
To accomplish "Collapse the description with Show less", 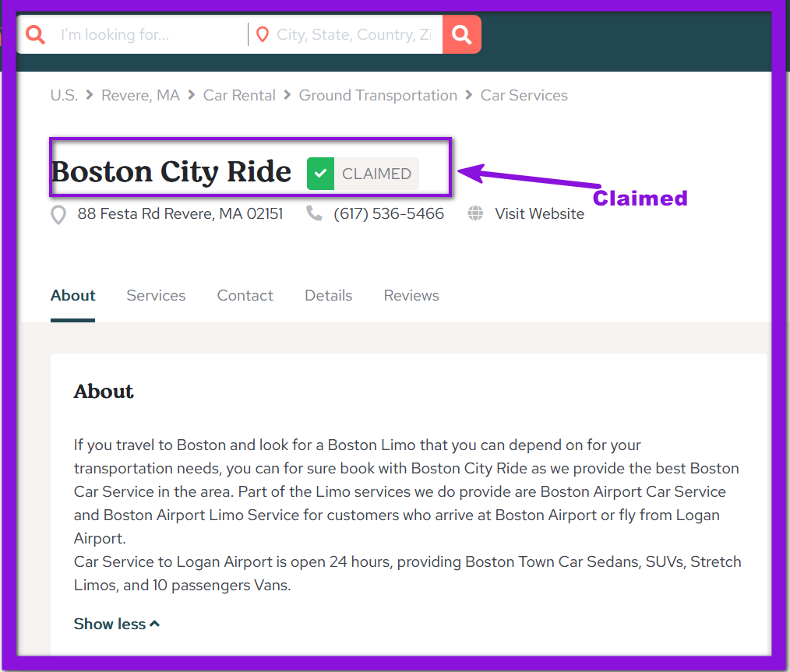I will pyautogui.click(x=116, y=624).
